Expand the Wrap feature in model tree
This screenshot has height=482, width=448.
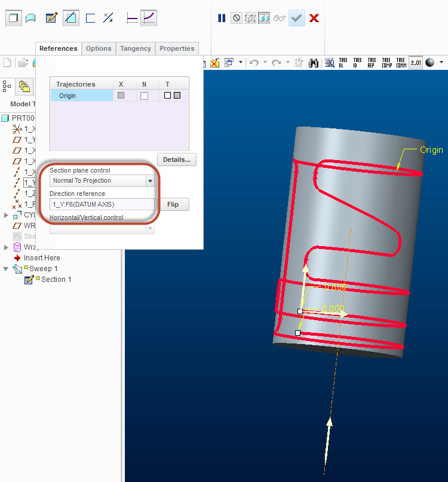click(x=6, y=247)
